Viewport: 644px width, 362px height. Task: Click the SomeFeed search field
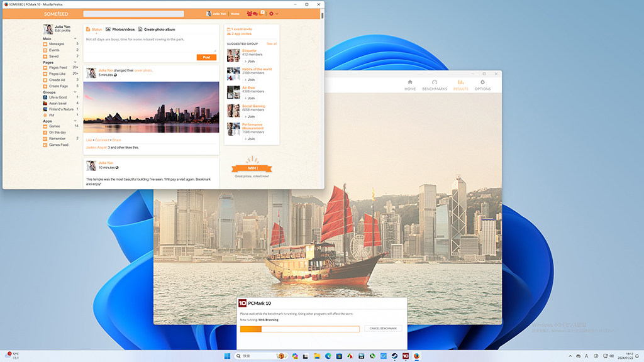click(x=133, y=14)
